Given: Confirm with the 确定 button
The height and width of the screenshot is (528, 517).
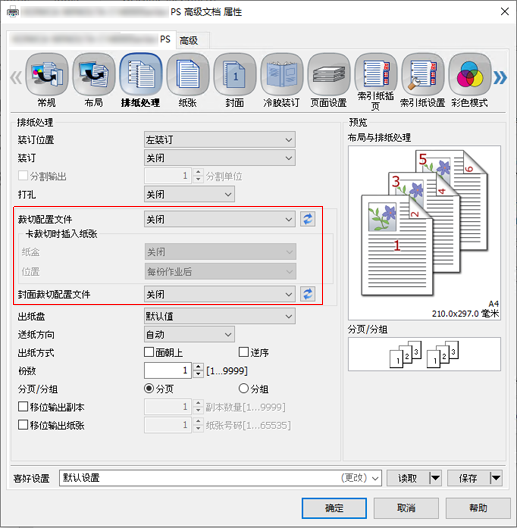Looking at the screenshot, I should pos(334,508).
